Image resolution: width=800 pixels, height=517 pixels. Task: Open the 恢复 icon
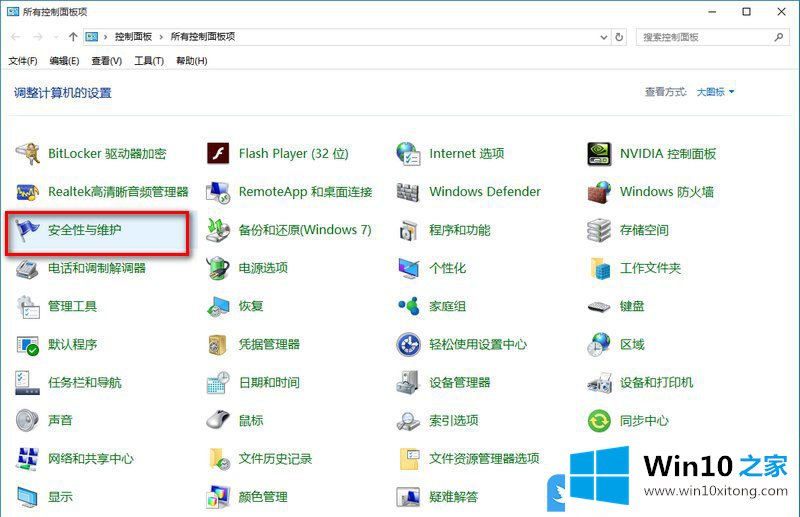click(x=218, y=307)
